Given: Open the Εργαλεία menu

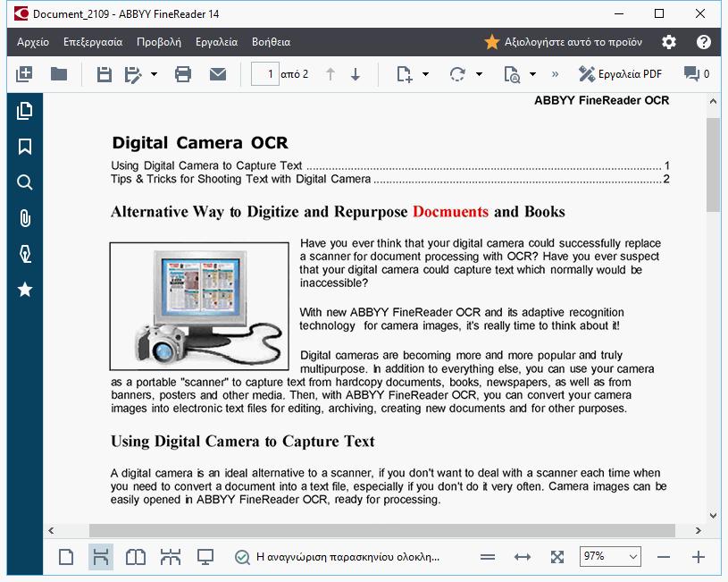Looking at the screenshot, I should [216, 42].
